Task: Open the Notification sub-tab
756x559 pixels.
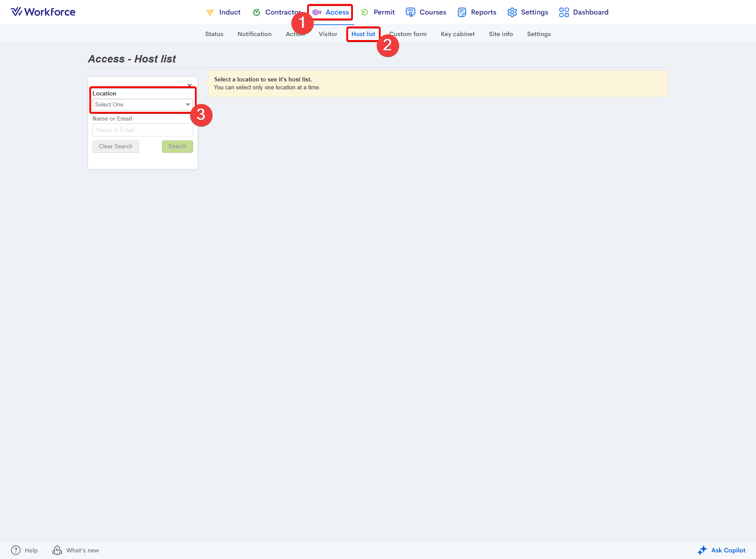Action: pos(254,34)
